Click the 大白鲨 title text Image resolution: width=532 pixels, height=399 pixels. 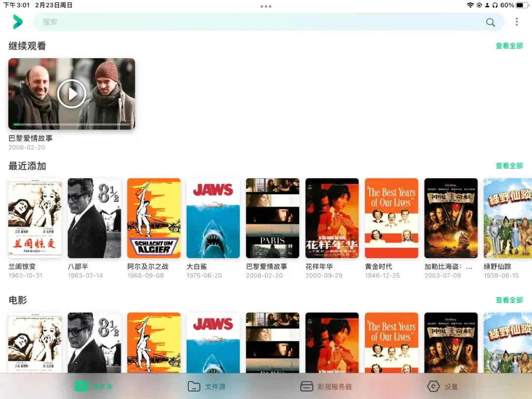click(197, 266)
